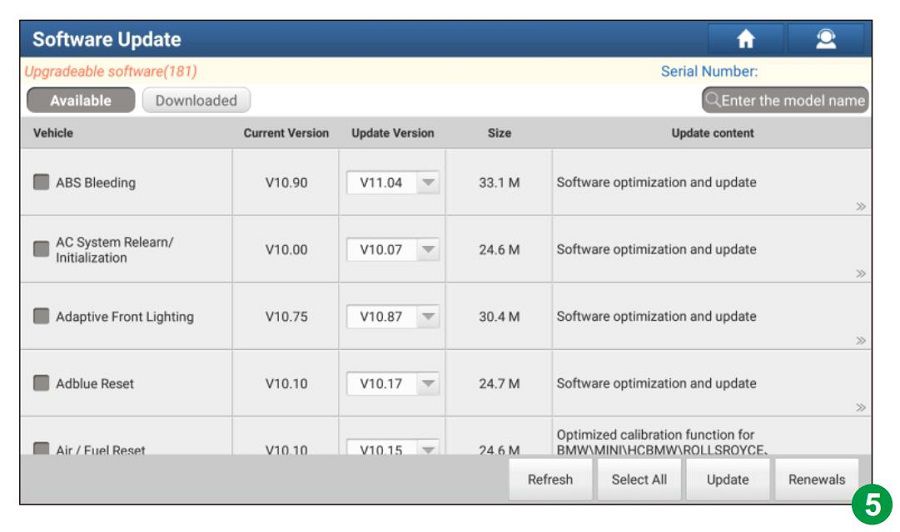
Task: Expand Adblue Reset update content arrow
Action: tap(860, 407)
